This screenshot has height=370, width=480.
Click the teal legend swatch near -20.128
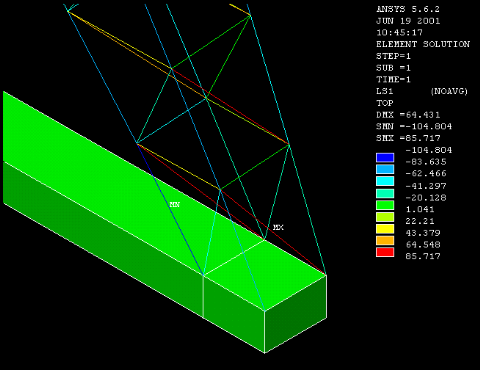pyautogui.click(x=385, y=193)
